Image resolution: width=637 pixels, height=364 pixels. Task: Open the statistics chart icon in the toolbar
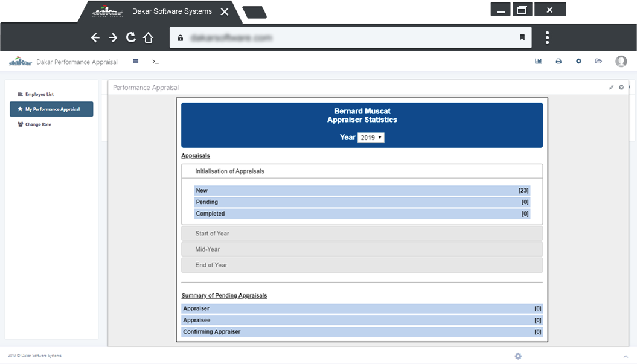[538, 61]
